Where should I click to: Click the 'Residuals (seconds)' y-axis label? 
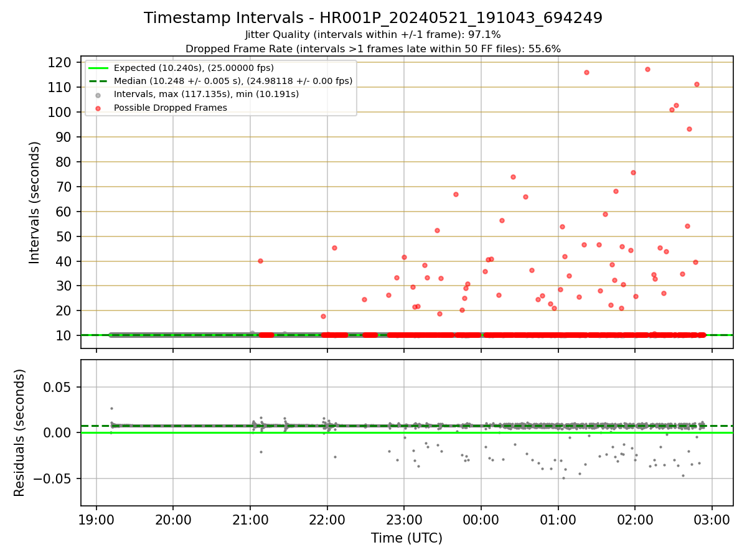20,432
